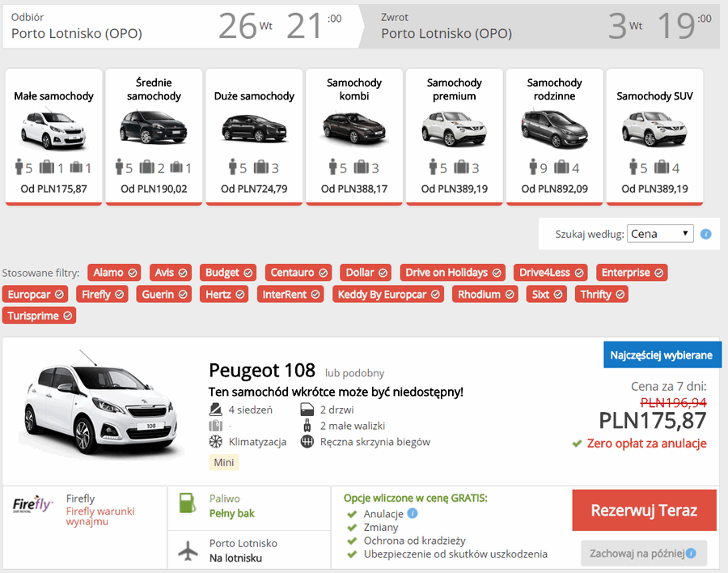
Task: Click the check beside Ochrona od kradzieży
Action: point(352,541)
